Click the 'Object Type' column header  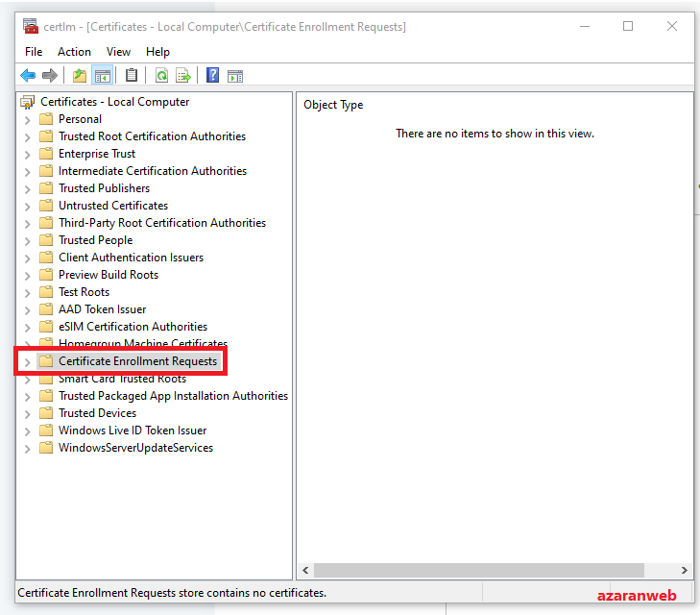(333, 105)
